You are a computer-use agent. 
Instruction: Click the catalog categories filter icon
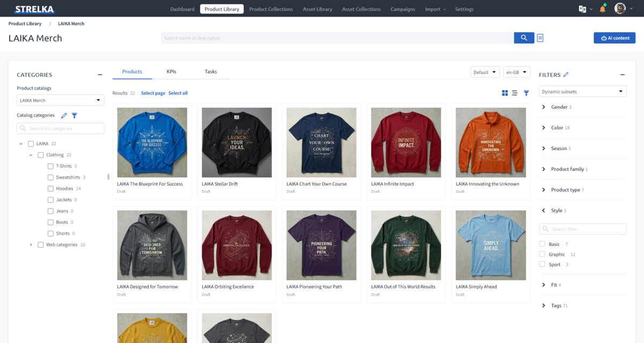pos(75,115)
